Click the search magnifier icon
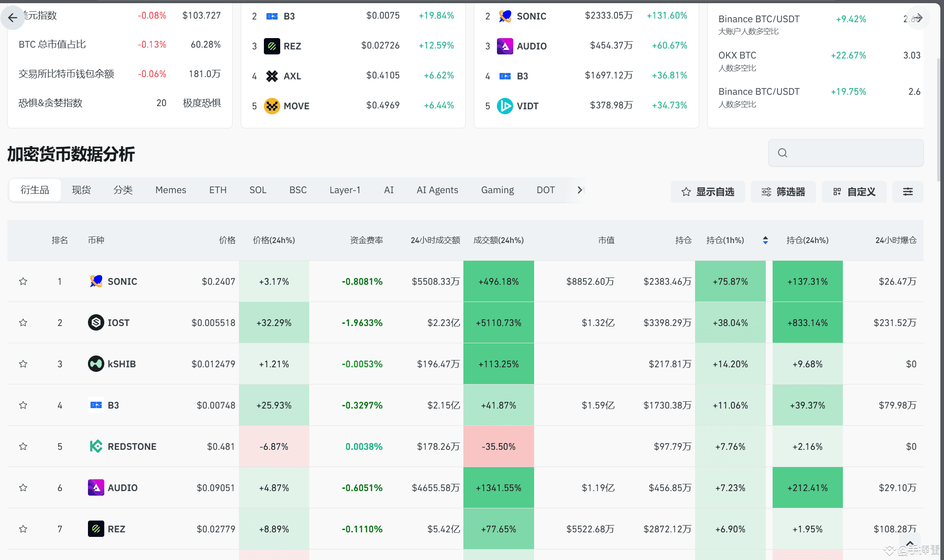This screenshot has height=560, width=944. tap(783, 153)
